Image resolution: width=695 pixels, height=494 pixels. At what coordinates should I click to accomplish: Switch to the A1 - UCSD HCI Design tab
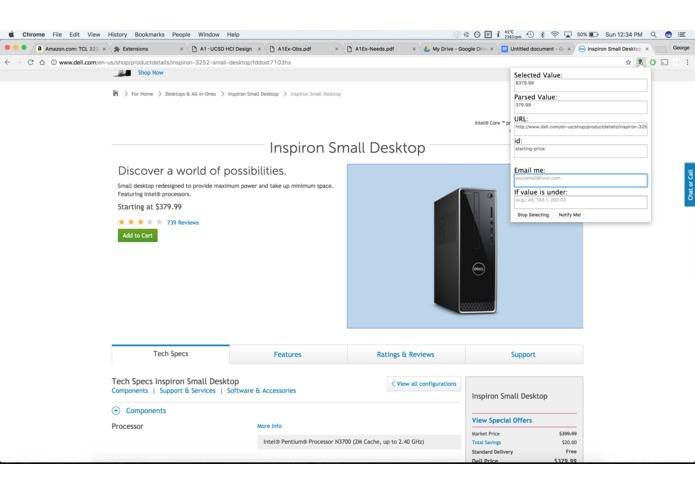226,49
